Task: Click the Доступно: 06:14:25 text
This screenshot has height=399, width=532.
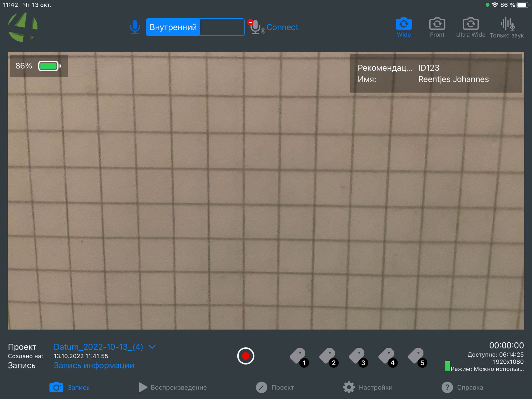Action: pos(496,355)
